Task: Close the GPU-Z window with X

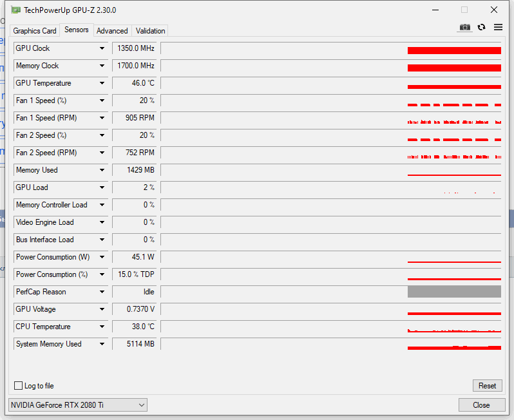Action: [x=493, y=10]
